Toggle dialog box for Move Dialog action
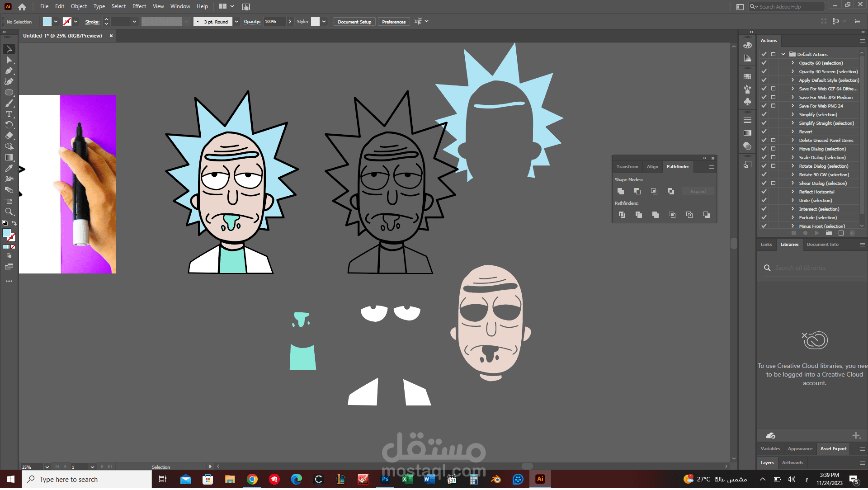 pos(774,149)
